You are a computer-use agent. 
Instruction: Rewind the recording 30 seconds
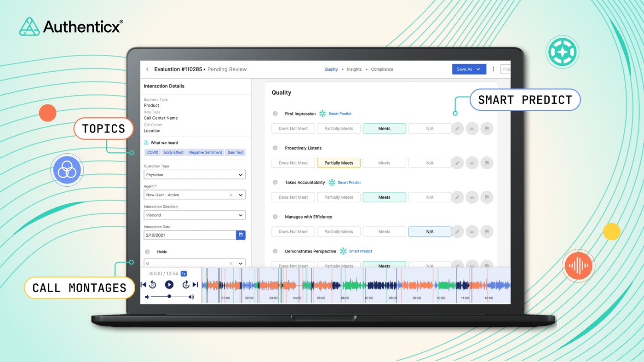pyautogui.click(x=153, y=285)
